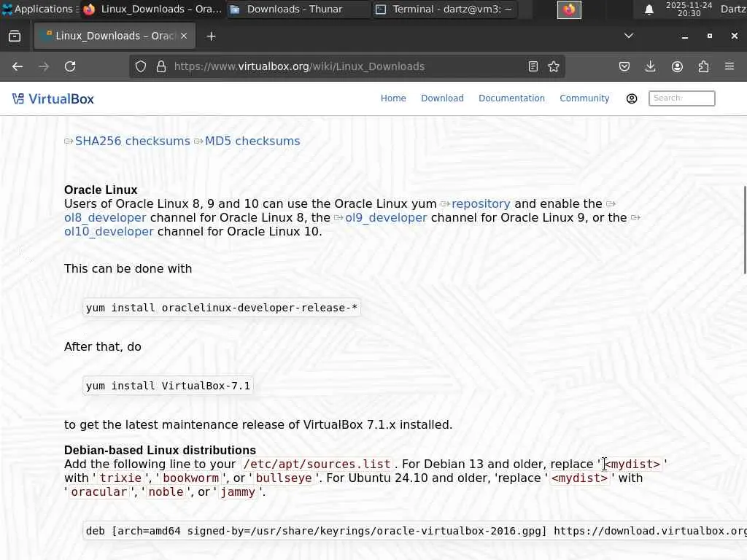Image resolution: width=747 pixels, height=560 pixels.
Task: Open the ol8_developer link
Action: (105, 217)
